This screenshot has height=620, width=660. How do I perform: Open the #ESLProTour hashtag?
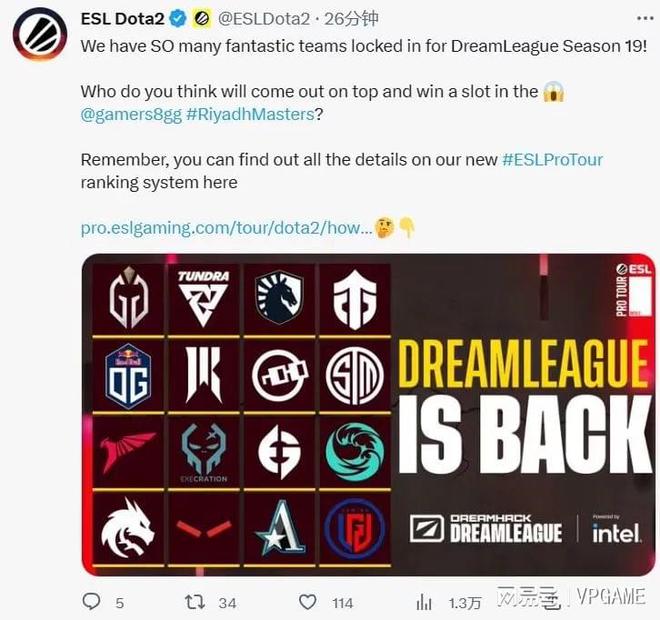pos(552,160)
